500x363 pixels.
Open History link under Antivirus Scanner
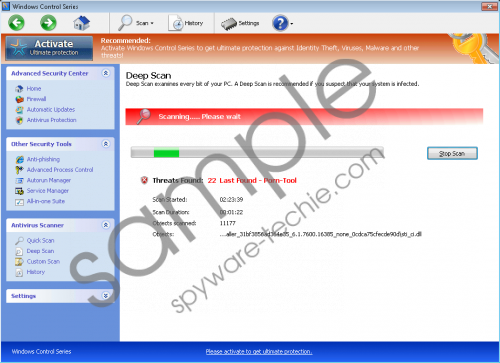(x=36, y=272)
